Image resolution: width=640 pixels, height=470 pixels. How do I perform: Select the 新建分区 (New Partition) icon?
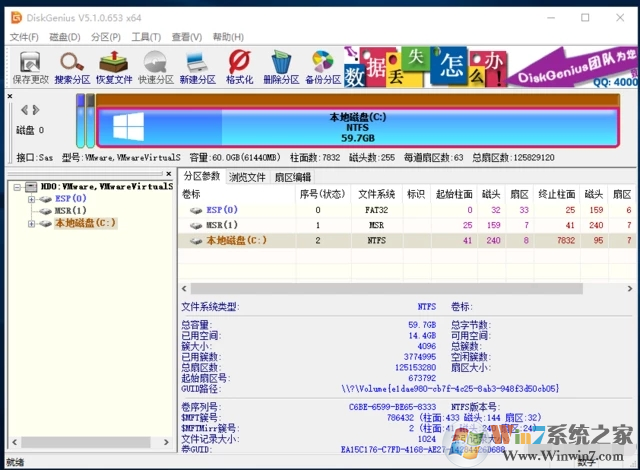coord(197,65)
